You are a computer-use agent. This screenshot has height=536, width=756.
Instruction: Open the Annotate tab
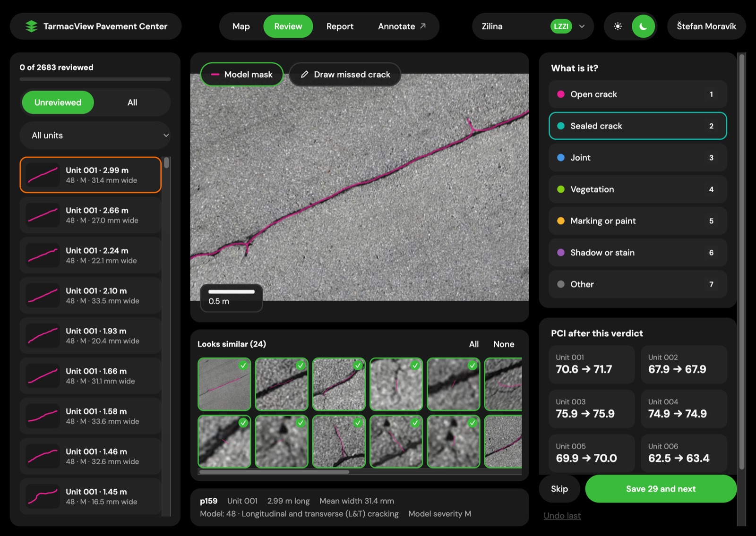(x=402, y=26)
